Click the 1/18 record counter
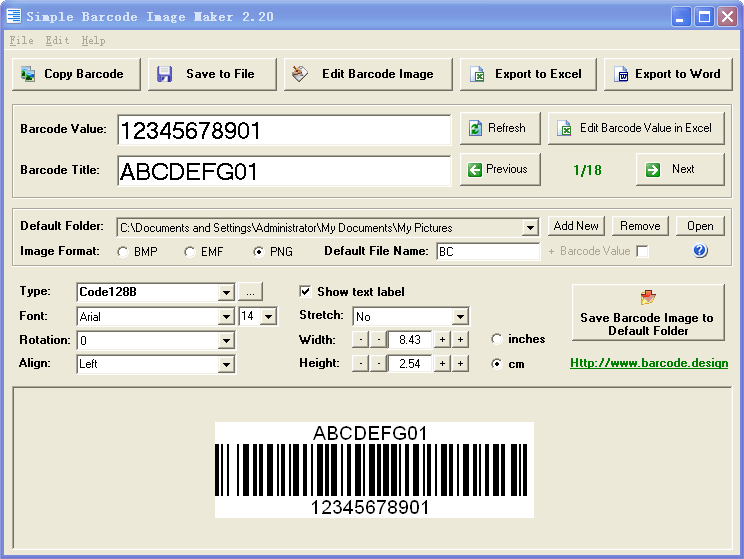Viewport: 744px width, 559px height. click(x=587, y=170)
